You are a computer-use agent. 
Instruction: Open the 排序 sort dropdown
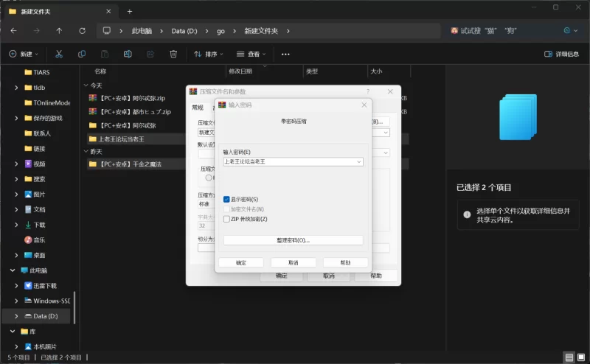[209, 54]
